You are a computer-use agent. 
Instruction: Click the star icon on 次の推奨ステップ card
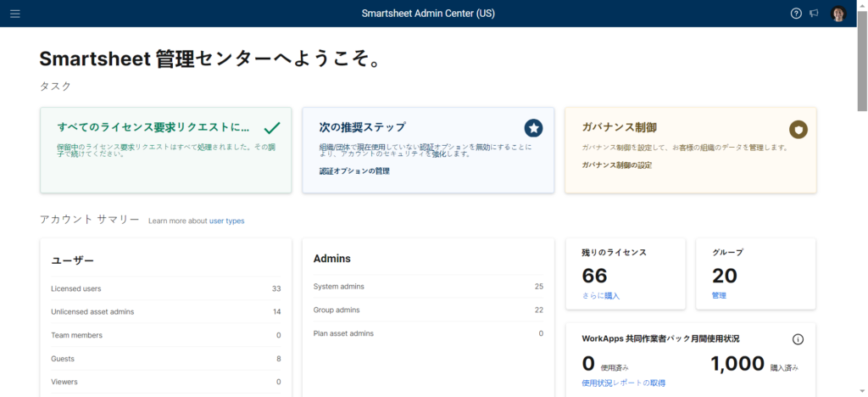pyautogui.click(x=534, y=128)
